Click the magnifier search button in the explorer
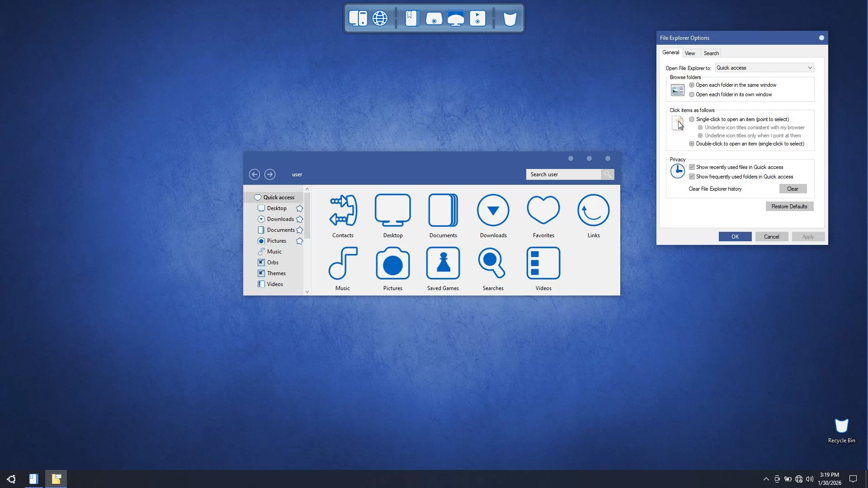Viewport: 868px width, 488px height. [607, 174]
